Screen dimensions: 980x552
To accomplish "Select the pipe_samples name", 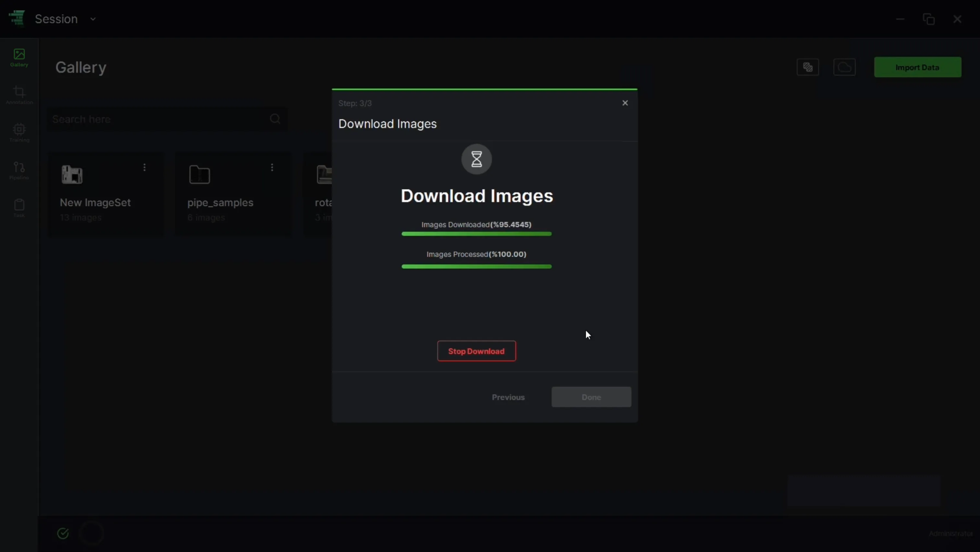I will pos(220,202).
